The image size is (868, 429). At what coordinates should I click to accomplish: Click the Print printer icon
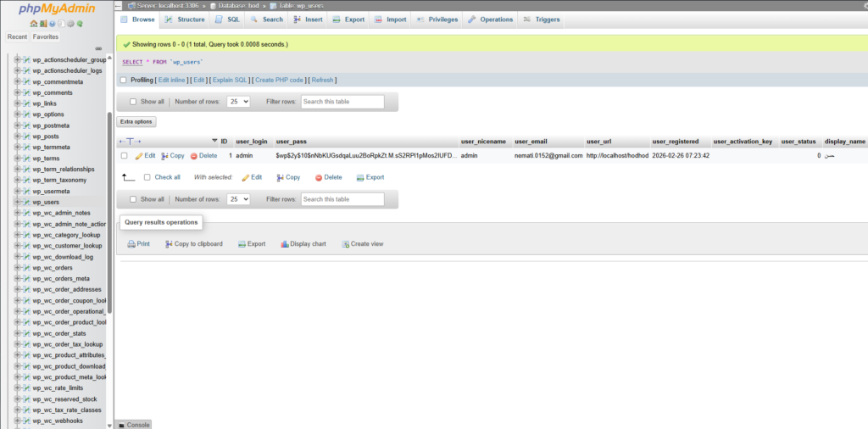pos(131,244)
